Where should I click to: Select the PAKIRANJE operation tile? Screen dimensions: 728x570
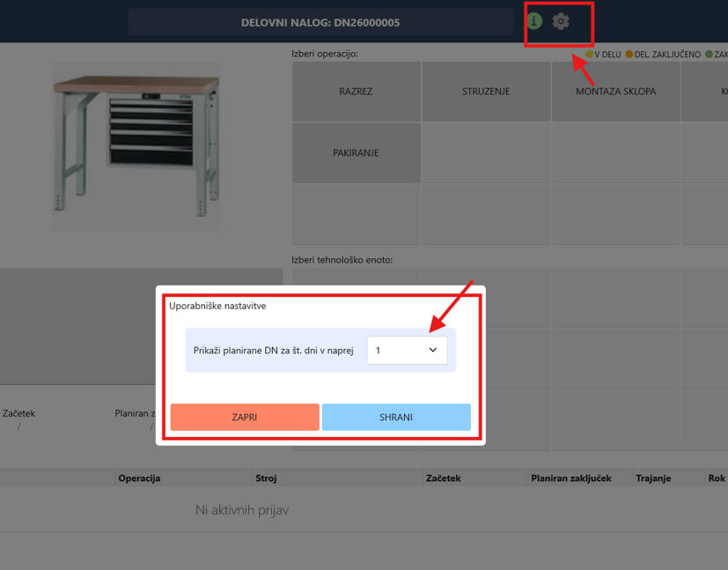tap(357, 152)
